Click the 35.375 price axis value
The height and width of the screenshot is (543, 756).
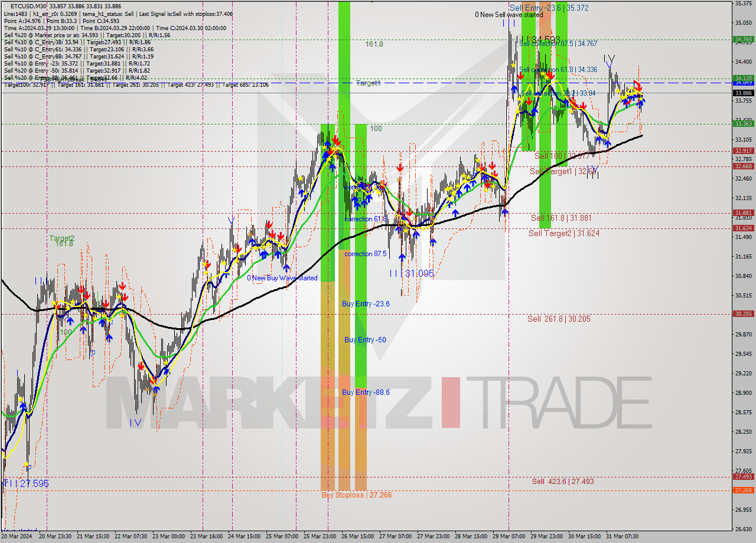coord(743,3)
